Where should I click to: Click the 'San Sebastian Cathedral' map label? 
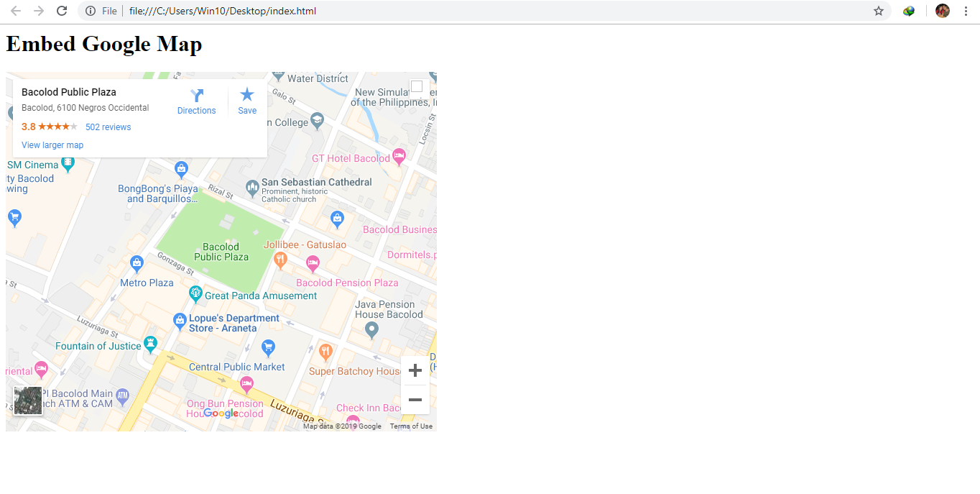pos(317,182)
